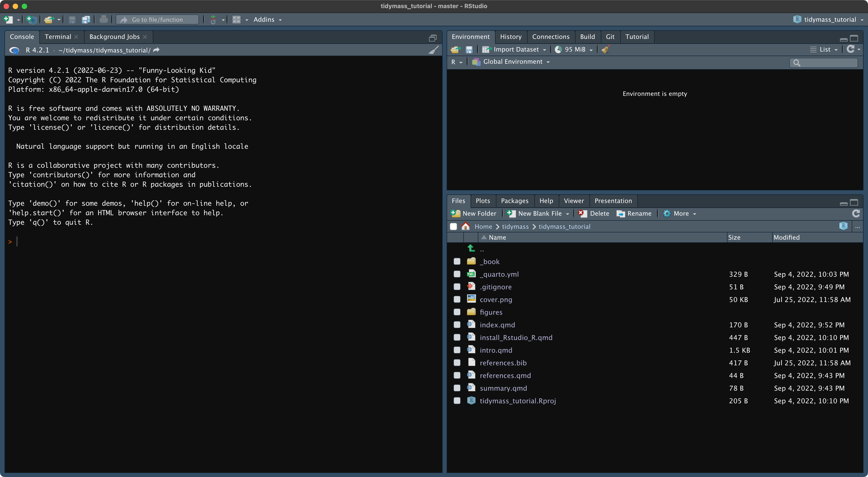
Task: Click the Git version control toolbar icon
Action: pyautogui.click(x=213, y=19)
